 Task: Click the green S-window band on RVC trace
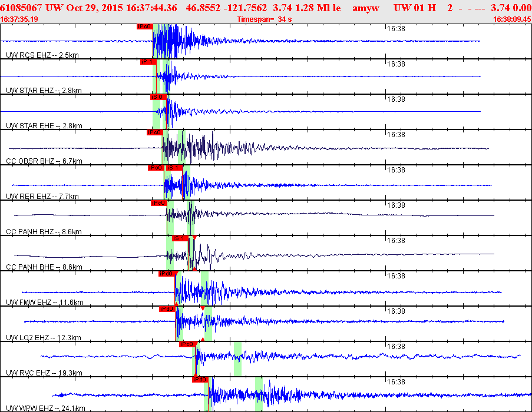pos(237,359)
